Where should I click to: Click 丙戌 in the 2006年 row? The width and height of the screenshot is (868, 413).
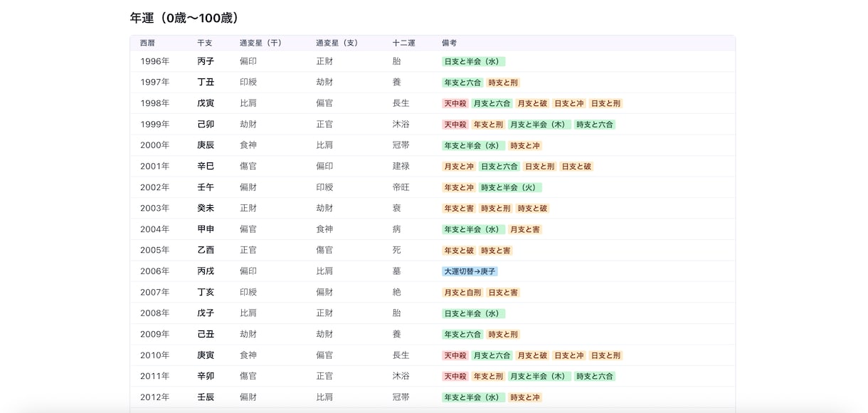click(x=206, y=271)
